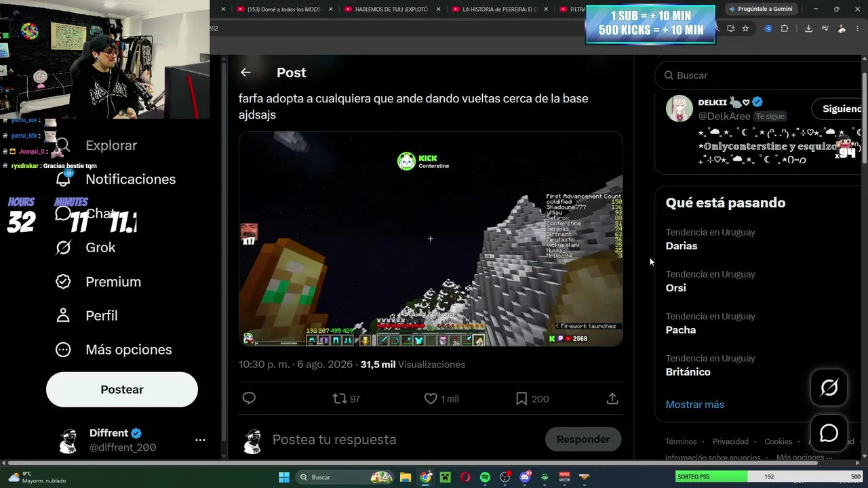Close the 'HABLEMOS DE TULI' tab
Viewport: 868px width, 488px height.
click(x=439, y=9)
